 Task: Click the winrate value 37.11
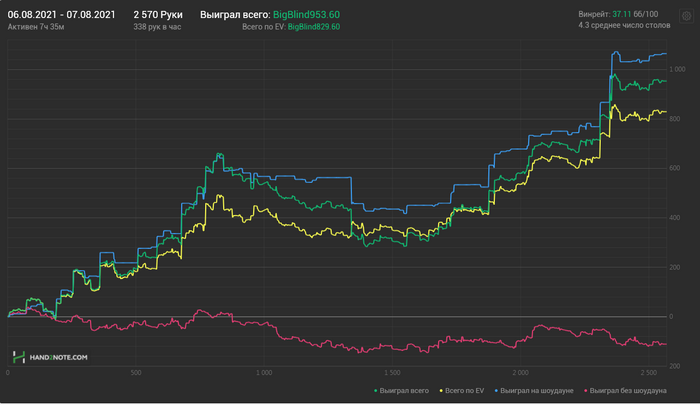[x=621, y=14]
